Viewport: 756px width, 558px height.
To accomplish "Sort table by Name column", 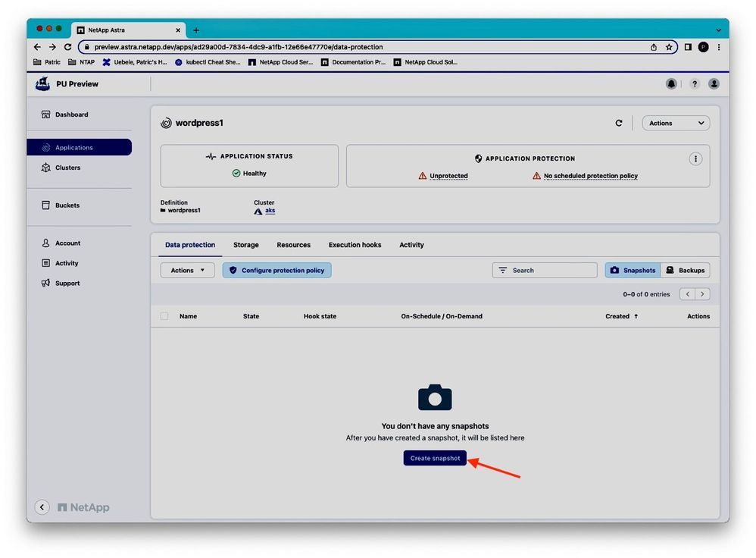I will 188,316.
